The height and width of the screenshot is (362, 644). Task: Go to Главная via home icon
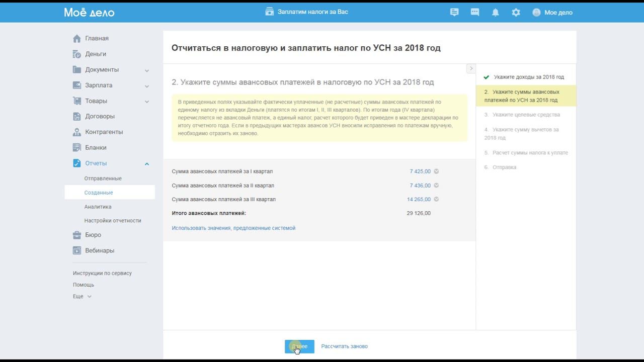[76, 38]
